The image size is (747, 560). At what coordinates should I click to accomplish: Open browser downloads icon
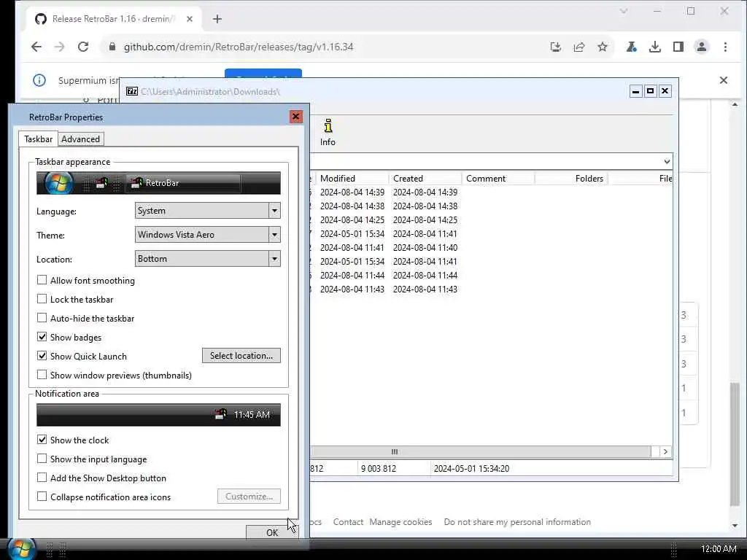655,47
